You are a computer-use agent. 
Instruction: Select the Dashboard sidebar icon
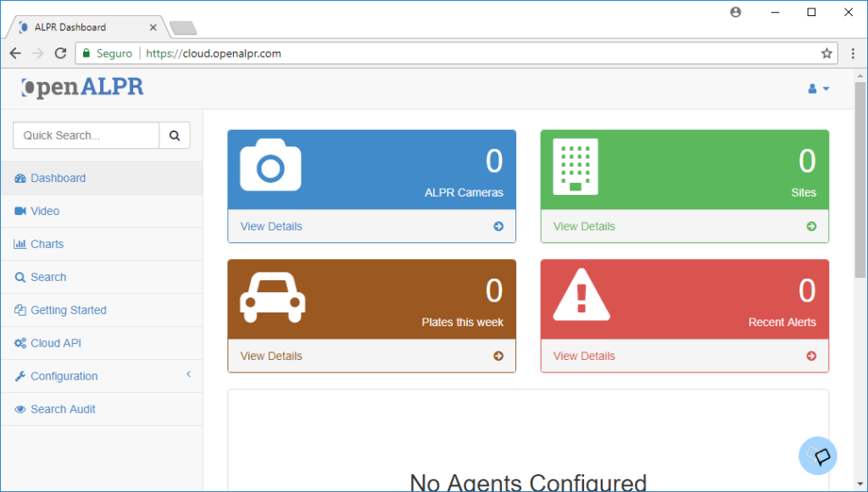pyautogui.click(x=19, y=178)
